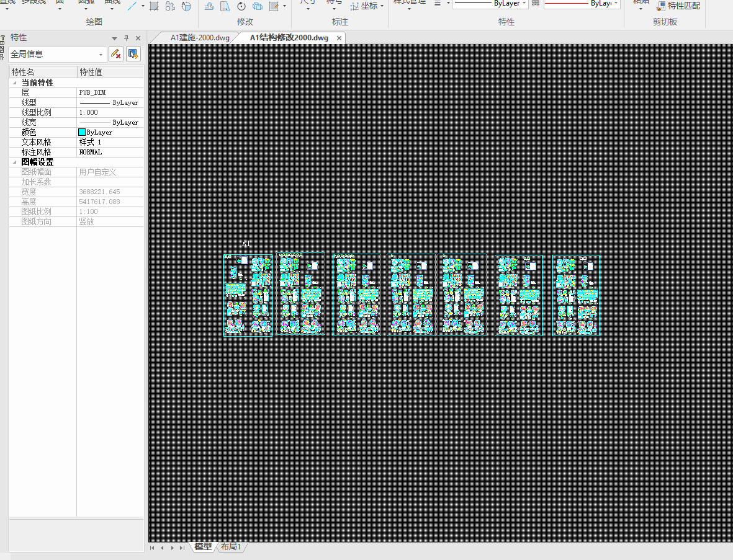Click the 坐标 coordinate dimension button

tap(363, 6)
